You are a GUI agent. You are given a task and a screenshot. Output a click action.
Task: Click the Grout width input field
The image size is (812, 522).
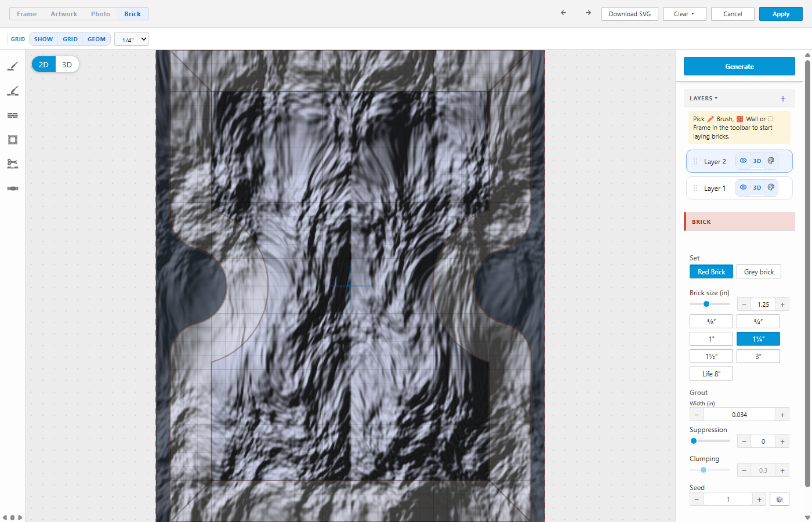pyautogui.click(x=739, y=415)
